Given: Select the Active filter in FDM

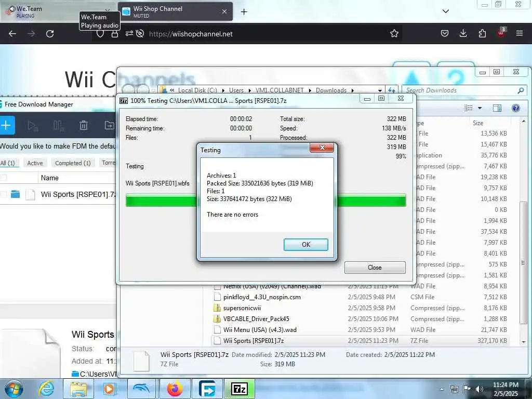Looking at the screenshot, I should (35, 163).
